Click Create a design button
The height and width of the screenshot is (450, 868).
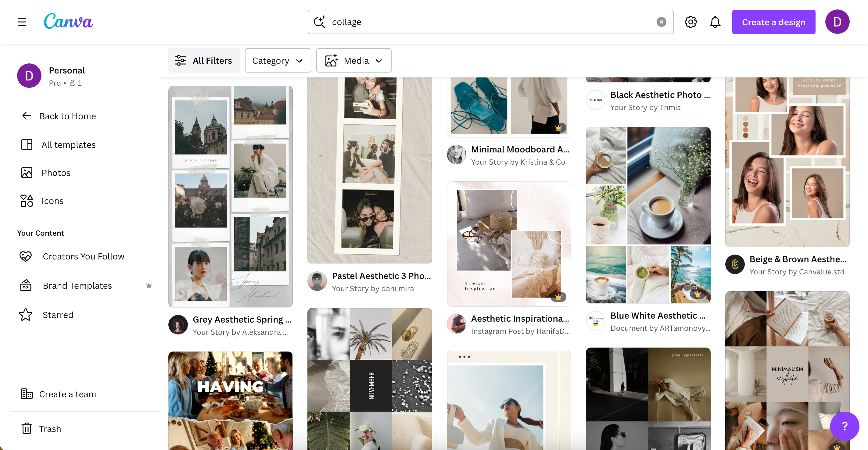773,22
